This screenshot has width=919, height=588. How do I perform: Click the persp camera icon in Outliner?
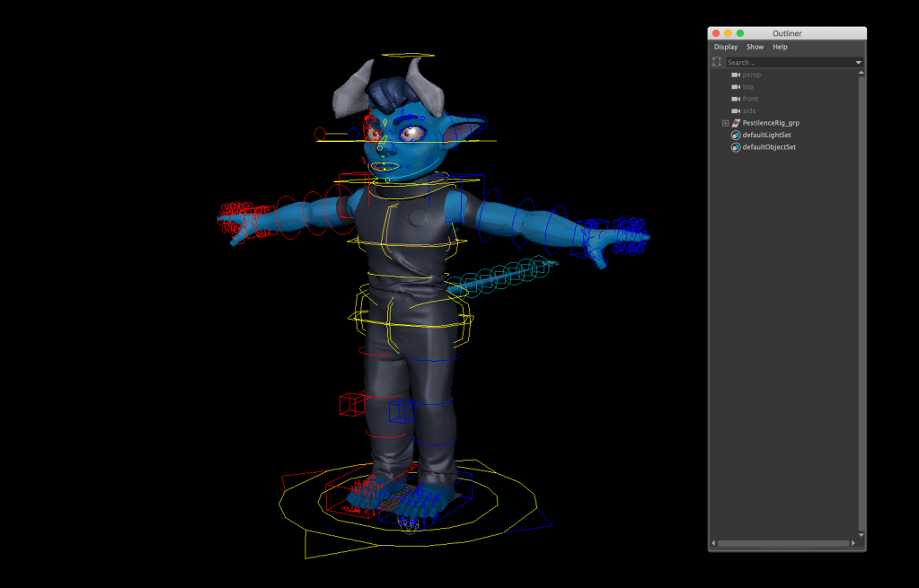[x=736, y=75]
